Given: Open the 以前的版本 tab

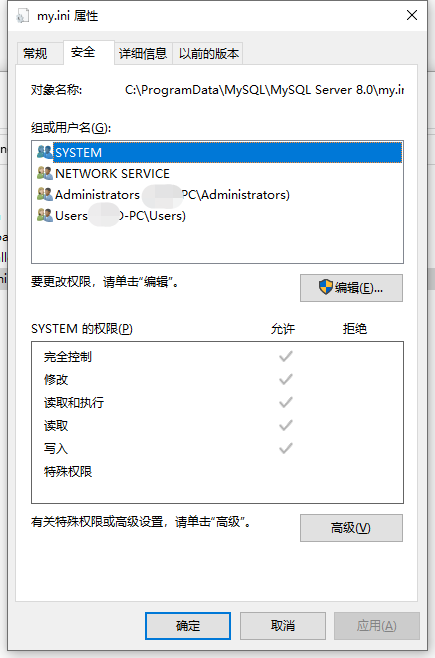Looking at the screenshot, I should (208, 54).
